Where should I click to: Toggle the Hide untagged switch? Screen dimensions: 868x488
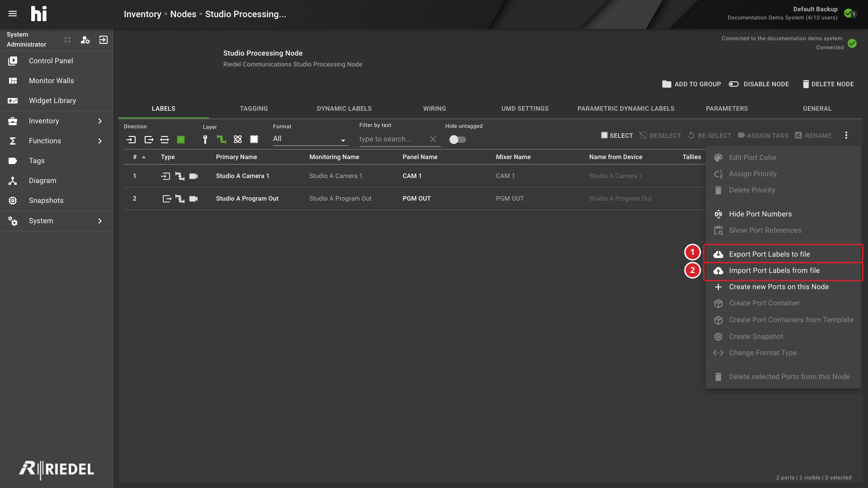(x=458, y=140)
